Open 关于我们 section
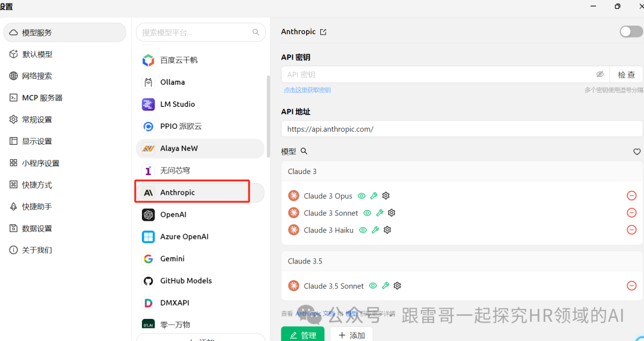This screenshot has width=644, height=341. click(64, 250)
